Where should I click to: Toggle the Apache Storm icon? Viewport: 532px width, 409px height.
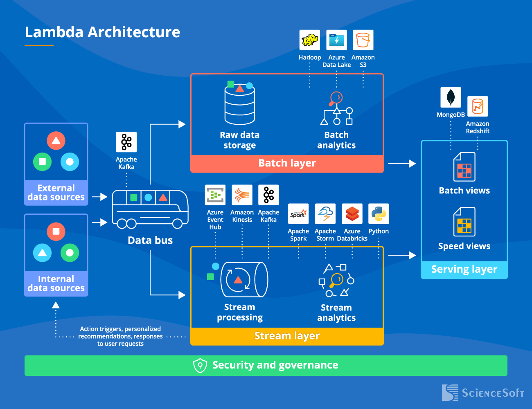pyautogui.click(x=325, y=213)
